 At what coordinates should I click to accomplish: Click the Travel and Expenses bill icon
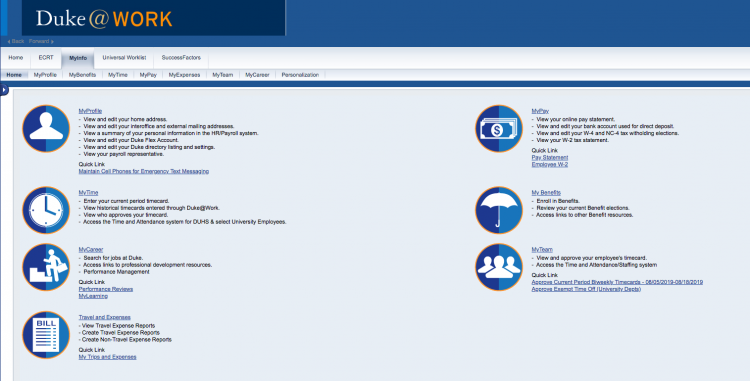46,335
